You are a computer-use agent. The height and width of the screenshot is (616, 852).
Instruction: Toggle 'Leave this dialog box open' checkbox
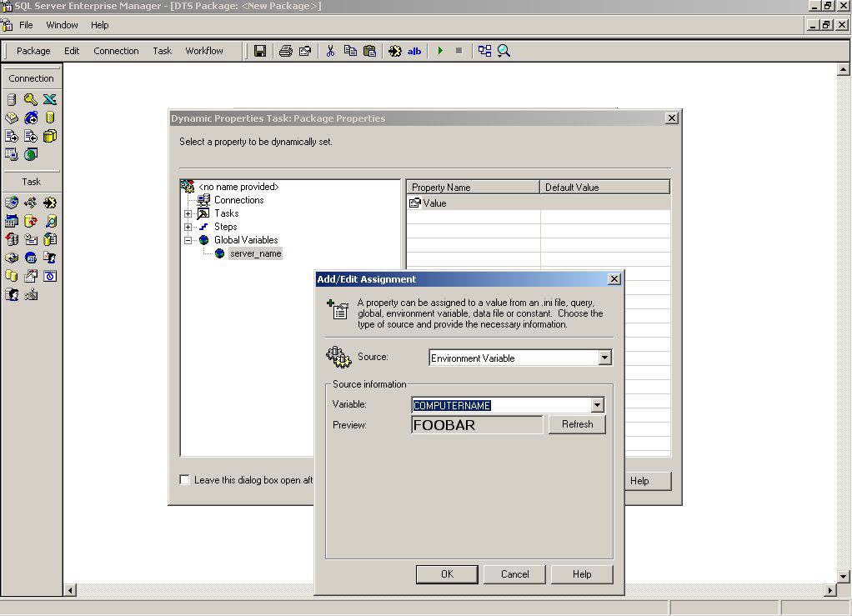(185, 479)
